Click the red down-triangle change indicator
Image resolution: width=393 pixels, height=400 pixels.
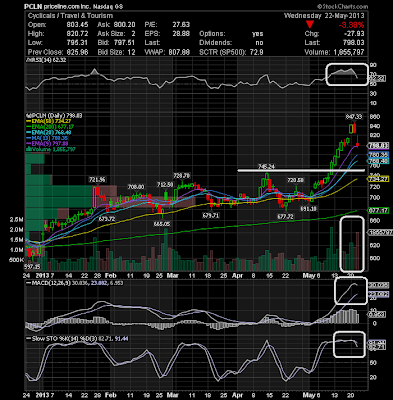(310, 24)
